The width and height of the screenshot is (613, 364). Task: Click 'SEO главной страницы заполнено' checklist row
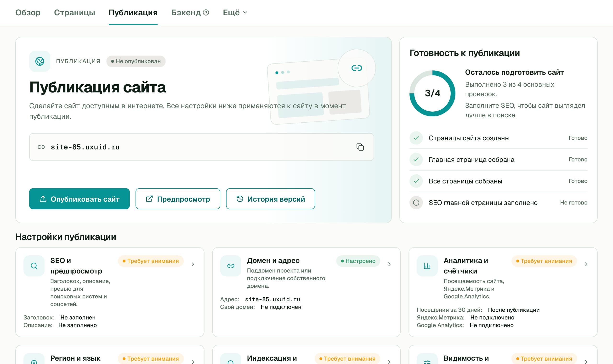pyautogui.click(x=499, y=203)
